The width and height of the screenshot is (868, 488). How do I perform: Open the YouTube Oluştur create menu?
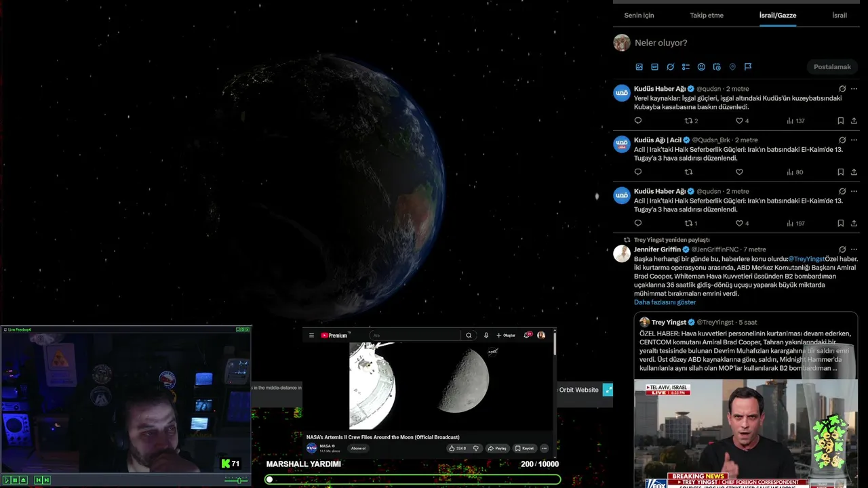(506, 335)
